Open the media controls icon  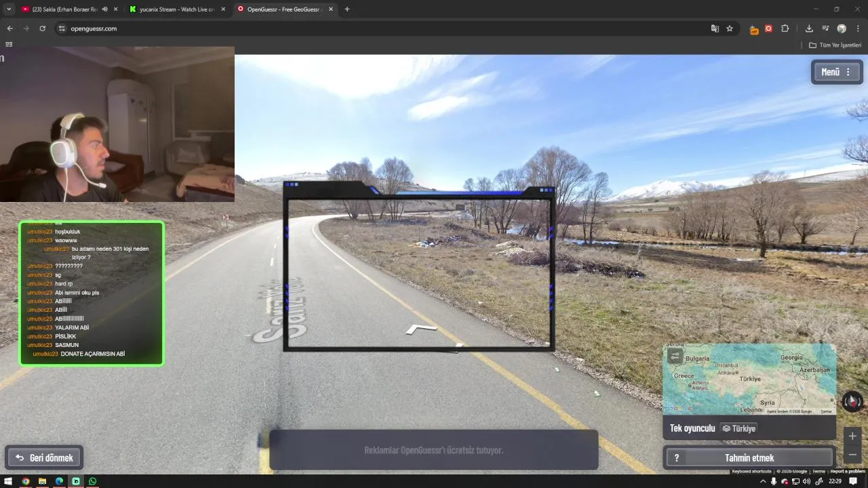click(x=825, y=28)
